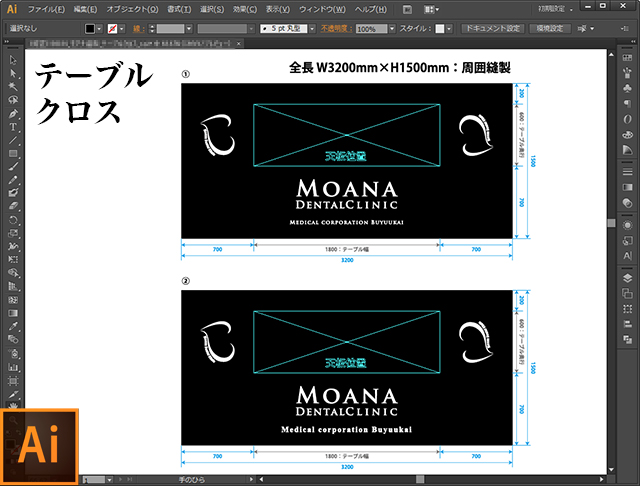Screen dimensions: 640x486
Task: Select the Symbol Sprayer tool
Action: point(13,353)
